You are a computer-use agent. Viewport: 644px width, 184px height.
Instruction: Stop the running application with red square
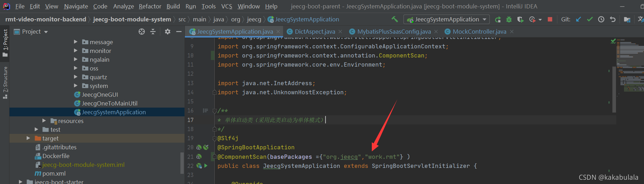click(x=550, y=19)
